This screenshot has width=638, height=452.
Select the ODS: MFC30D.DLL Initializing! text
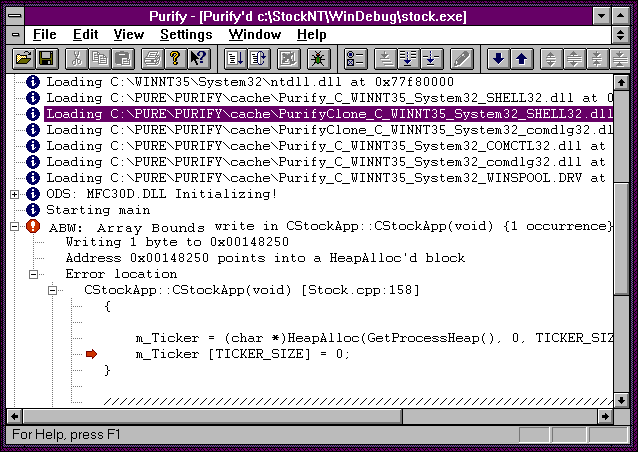(162, 194)
